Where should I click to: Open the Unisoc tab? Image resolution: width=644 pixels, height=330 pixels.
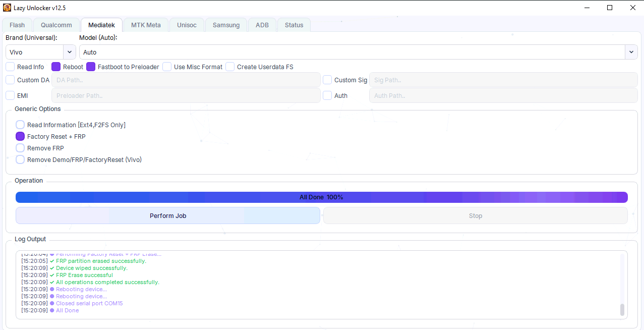pos(187,25)
